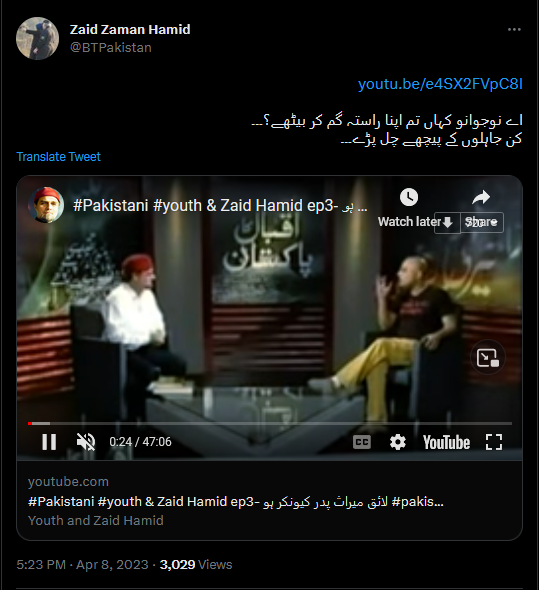
Task: Open video settings gear icon
Action: (x=397, y=442)
